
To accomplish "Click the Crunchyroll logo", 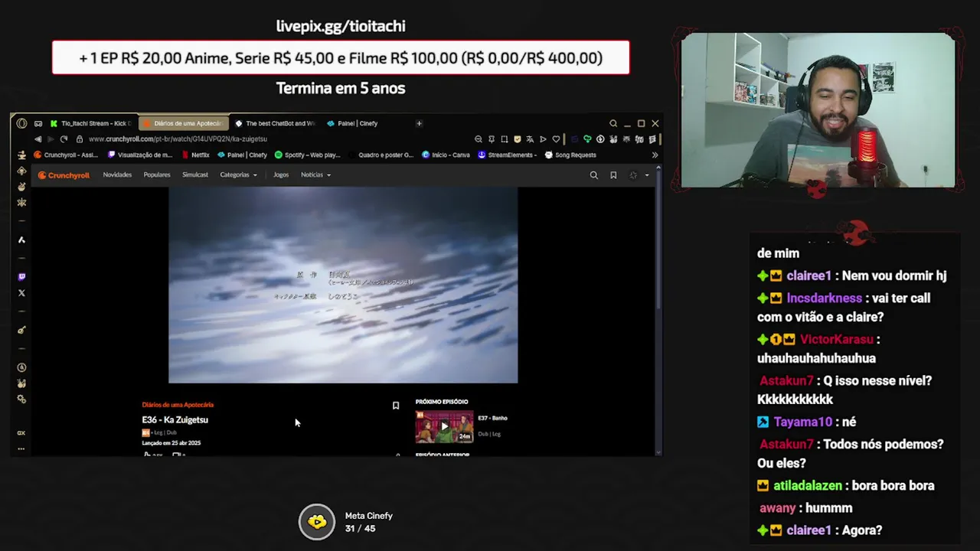I will [64, 175].
